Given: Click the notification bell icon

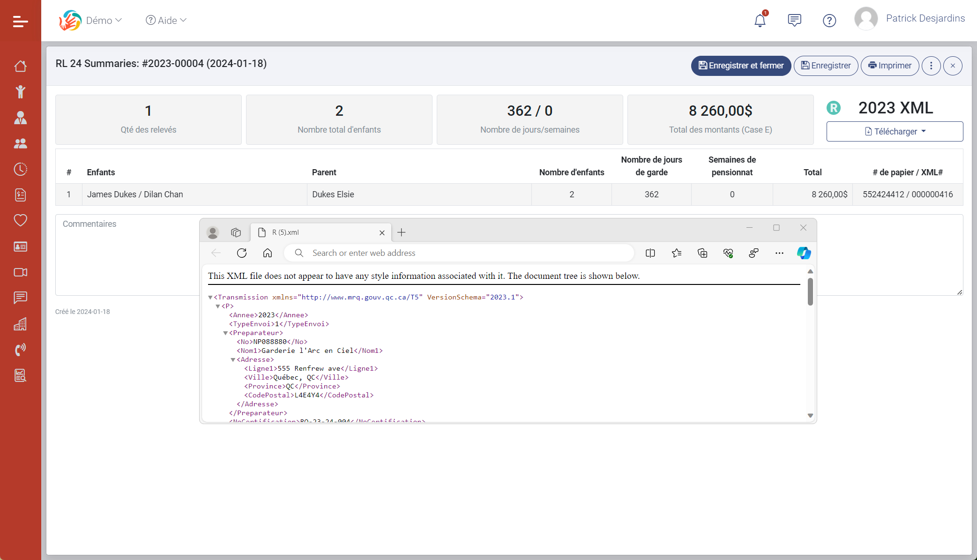Looking at the screenshot, I should click(x=760, y=21).
